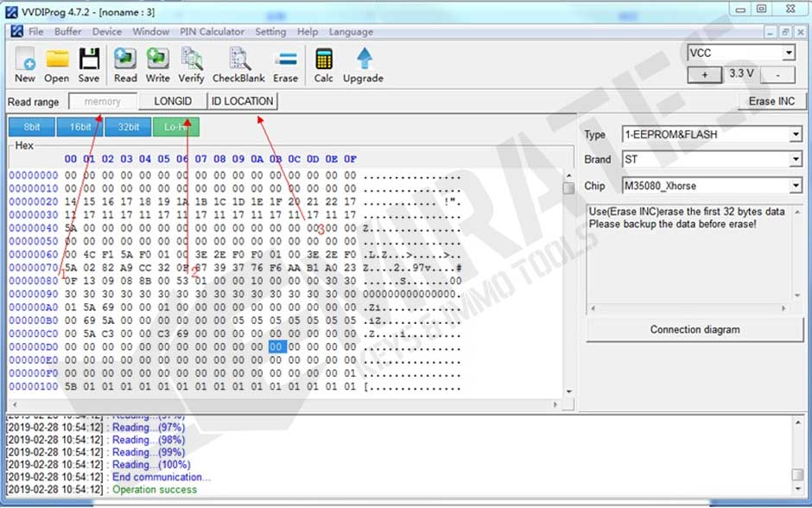Expand the Type dropdown
The width and height of the screenshot is (812, 508).
point(795,135)
